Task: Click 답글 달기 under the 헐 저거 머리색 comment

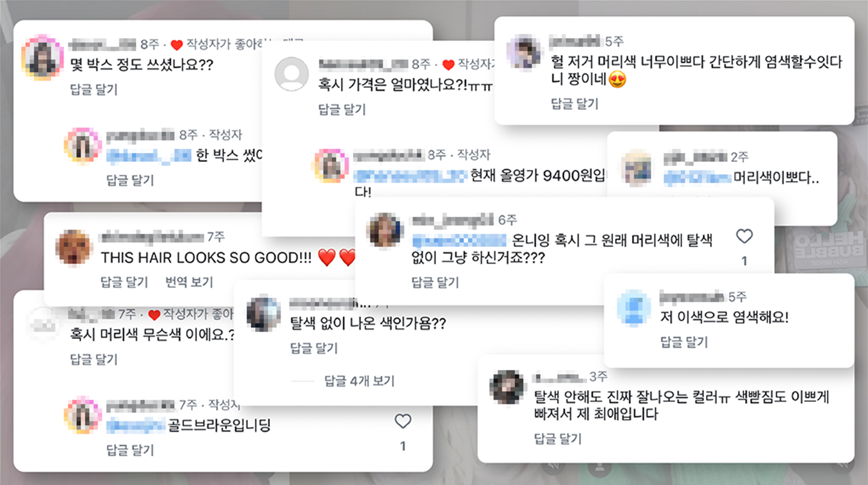Action: click(574, 103)
